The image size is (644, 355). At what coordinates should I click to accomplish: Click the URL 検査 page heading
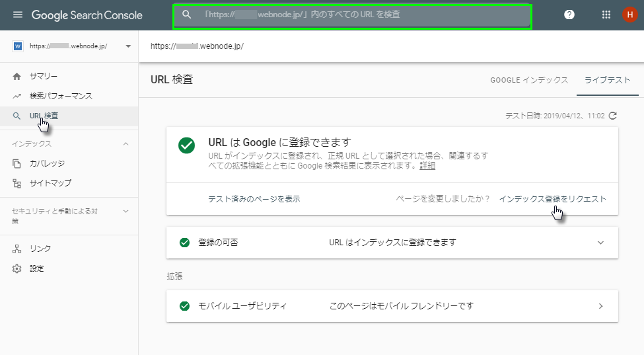point(172,80)
